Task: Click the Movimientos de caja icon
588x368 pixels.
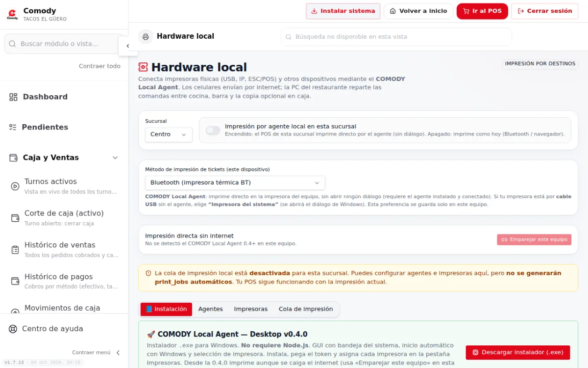Action: point(15,312)
